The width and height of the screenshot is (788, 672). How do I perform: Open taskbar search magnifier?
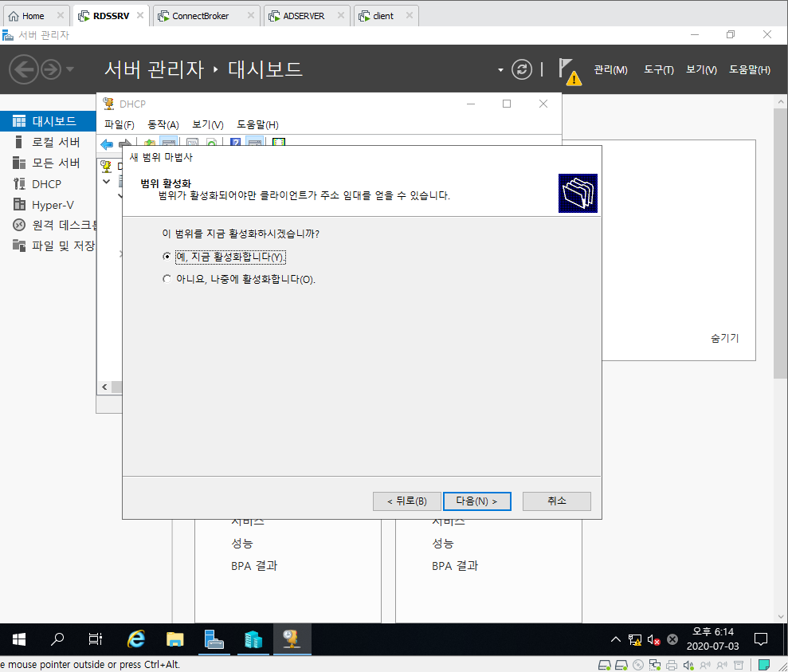pos(57,639)
